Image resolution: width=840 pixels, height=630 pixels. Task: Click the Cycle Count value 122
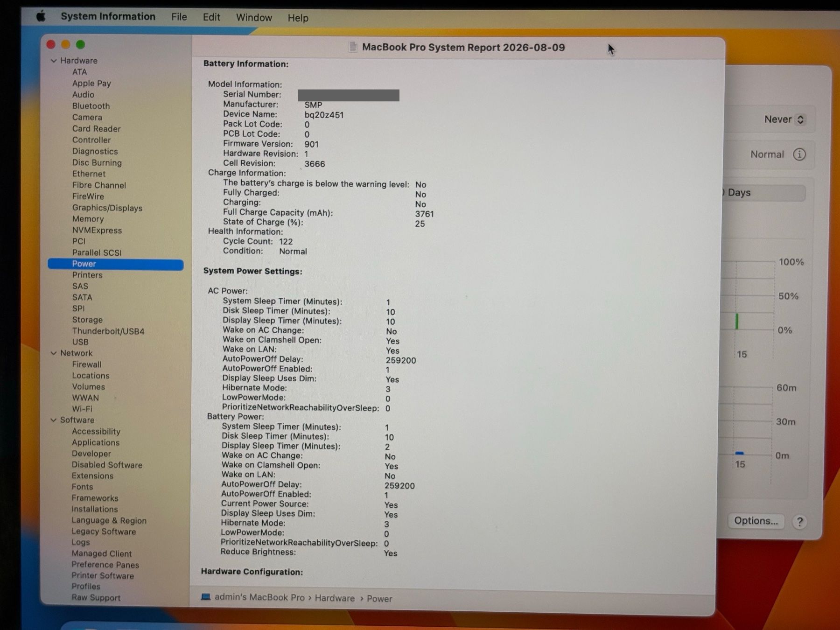click(286, 242)
